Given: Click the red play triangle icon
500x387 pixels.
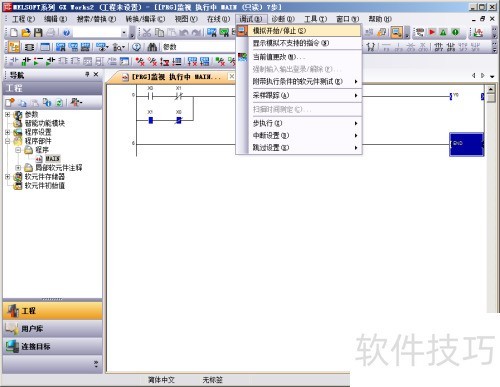Looking at the screenshot, I should tap(432, 32).
